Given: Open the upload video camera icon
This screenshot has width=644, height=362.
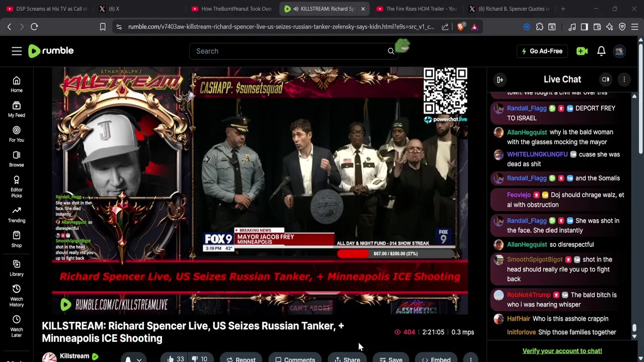Looking at the screenshot, I should click(582, 51).
